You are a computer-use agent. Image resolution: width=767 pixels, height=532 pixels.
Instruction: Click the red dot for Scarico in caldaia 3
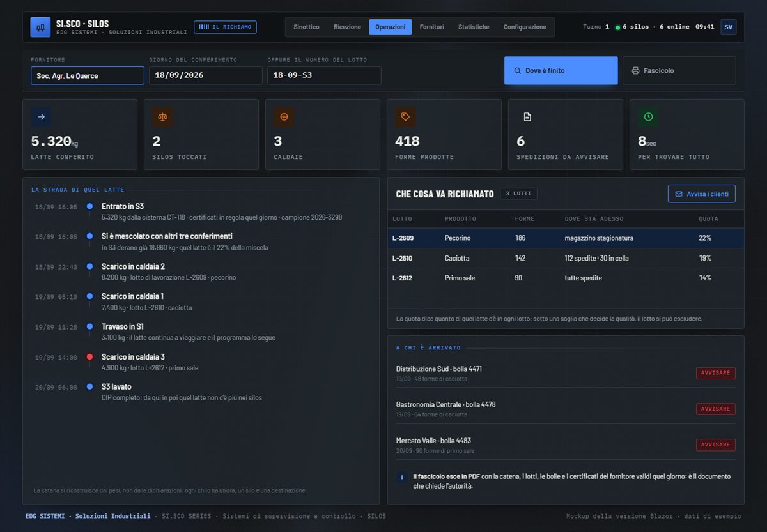point(89,357)
